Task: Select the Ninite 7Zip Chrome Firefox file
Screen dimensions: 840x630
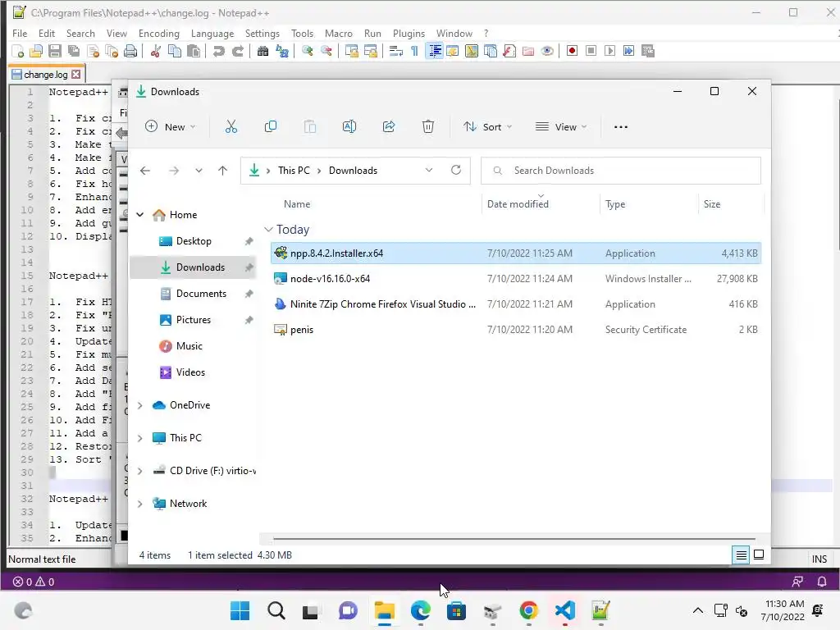Action: pos(516,304)
